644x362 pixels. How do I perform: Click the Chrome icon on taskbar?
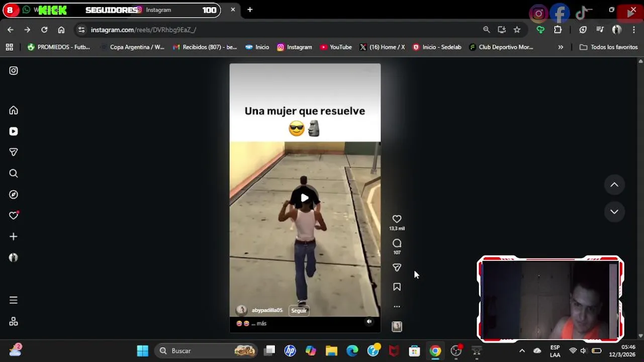coord(435,350)
